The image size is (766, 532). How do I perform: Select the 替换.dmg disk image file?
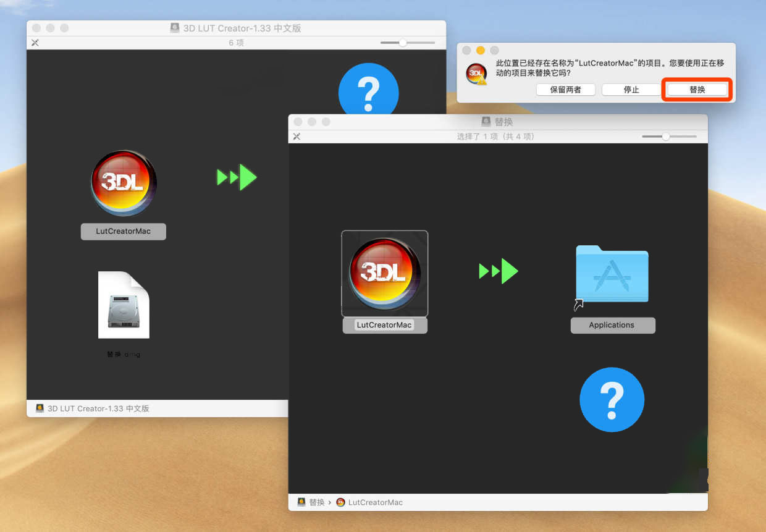[124, 305]
